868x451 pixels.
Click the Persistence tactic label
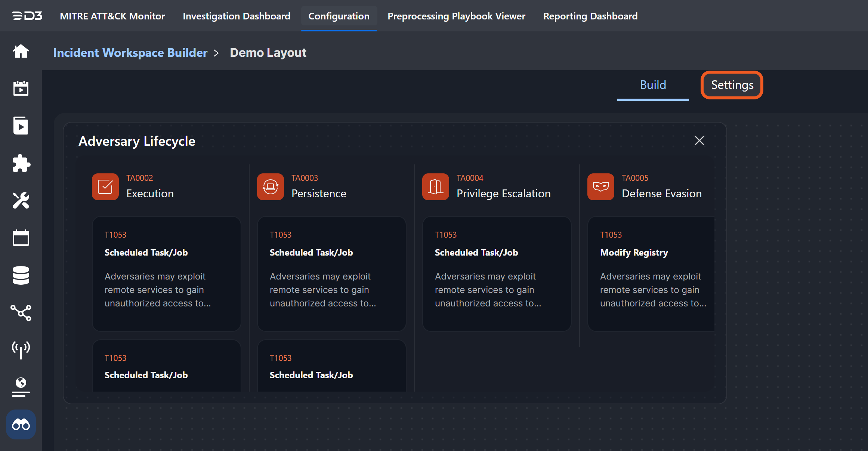[x=319, y=194]
